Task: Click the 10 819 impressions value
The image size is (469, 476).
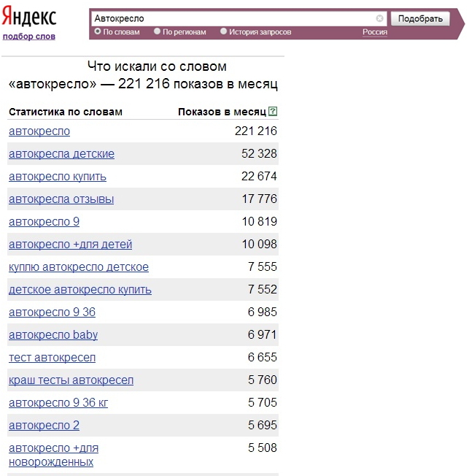Action: click(x=260, y=221)
